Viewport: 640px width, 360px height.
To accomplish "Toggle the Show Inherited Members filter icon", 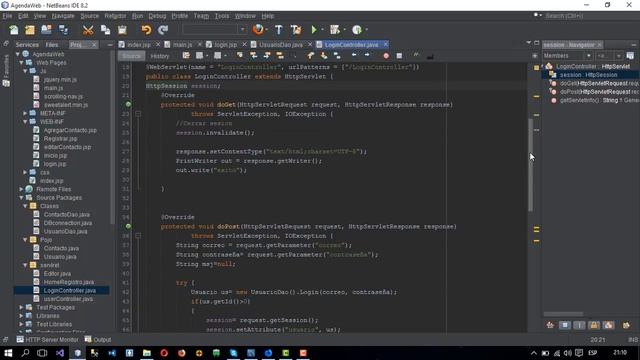I will [x=550, y=325].
